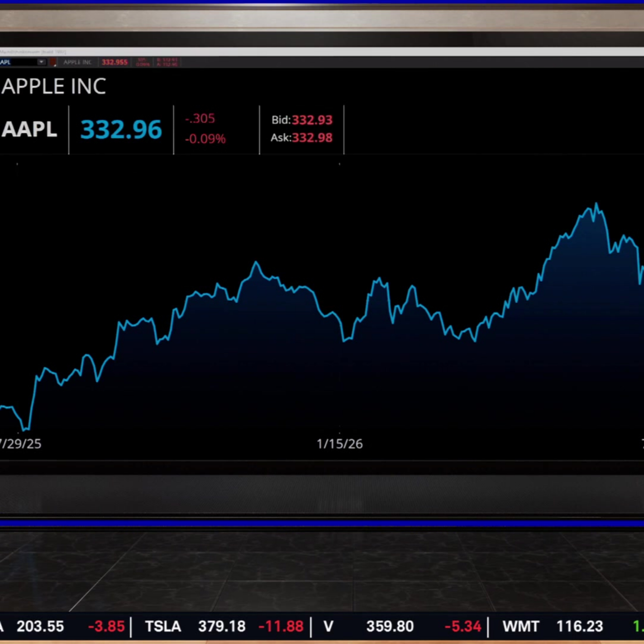The image size is (644, 644).
Task: Click the -5.34 change in ticker
Action: point(463,626)
